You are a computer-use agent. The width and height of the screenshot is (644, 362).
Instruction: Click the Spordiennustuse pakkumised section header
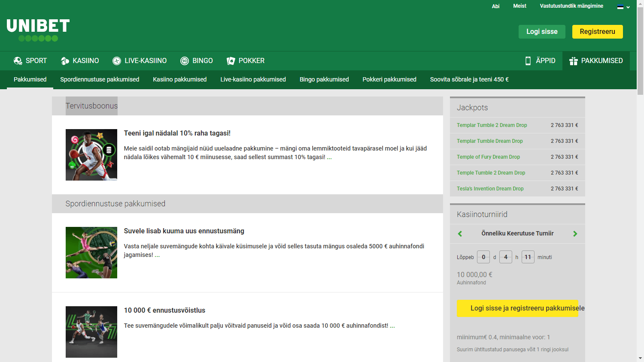coord(115,204)
